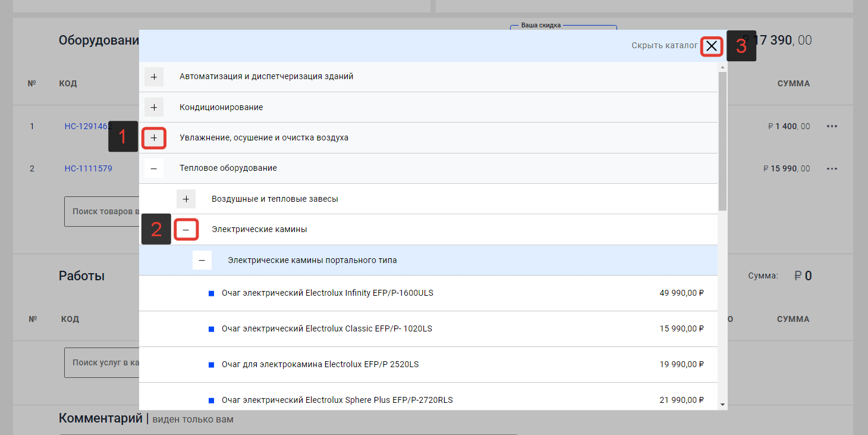Click the ₽ 1 400,00 sum cell
Screen dimensions: 868x435
(x=789, y=126)
